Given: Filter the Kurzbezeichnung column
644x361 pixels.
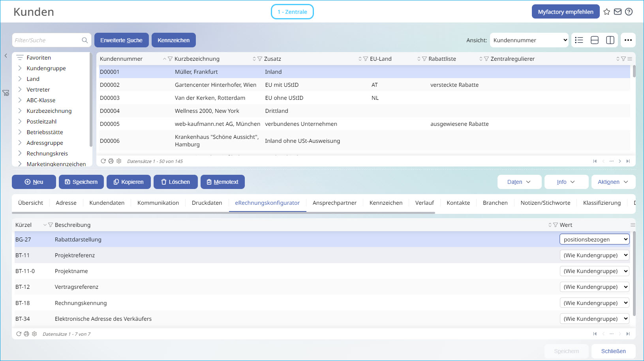Looking at the screenshot, I should (259, 59).
